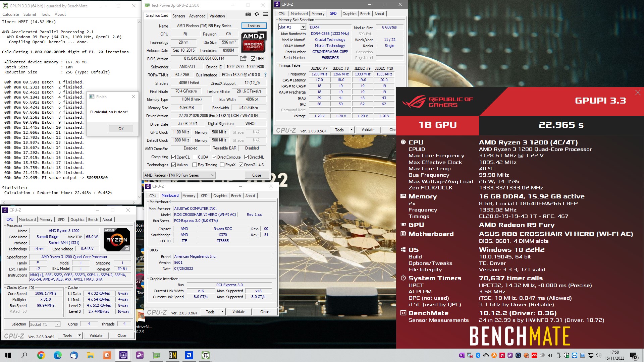
Task: Close the BenchMate GPUPI result overlay
Action: click(x=638, y=93)
